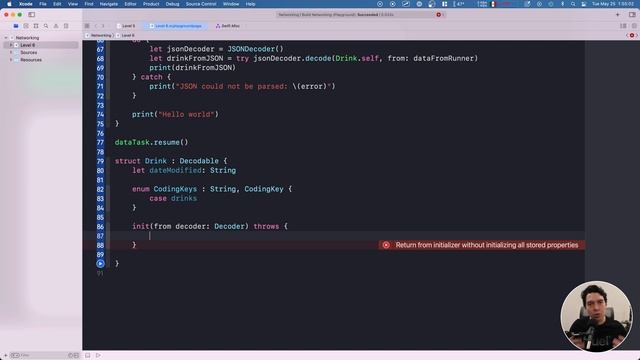The width and height of the screenshot is (640, 360).
Task: Switch to the Level 5 tab
Action: pyautogui.click(x=126, y=26)
